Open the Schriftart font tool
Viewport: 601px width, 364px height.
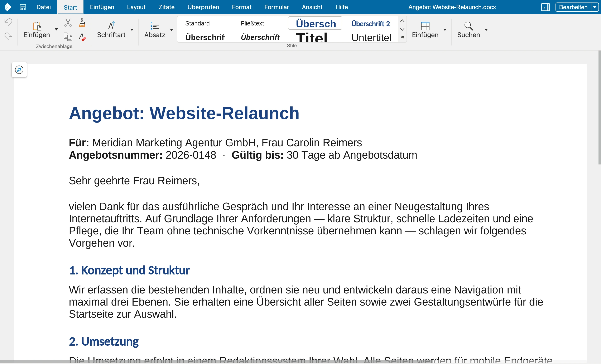tap(111, 30)
